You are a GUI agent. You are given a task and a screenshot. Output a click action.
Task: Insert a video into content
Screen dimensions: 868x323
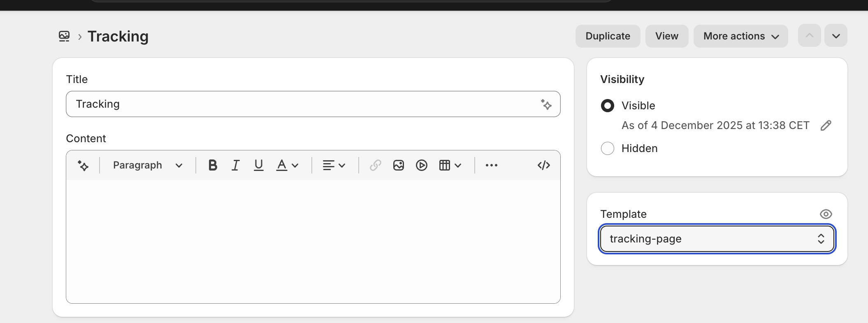pos(421,165)
